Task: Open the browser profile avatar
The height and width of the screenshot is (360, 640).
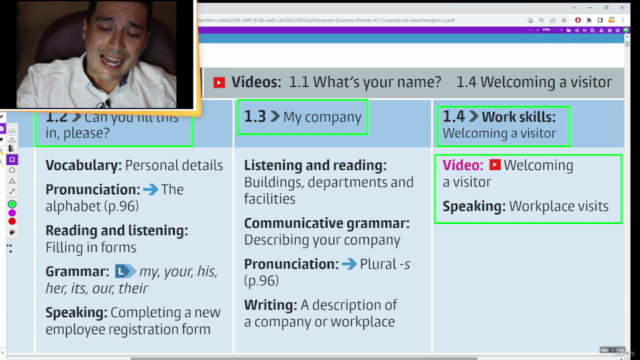Action: pos(612,20)
